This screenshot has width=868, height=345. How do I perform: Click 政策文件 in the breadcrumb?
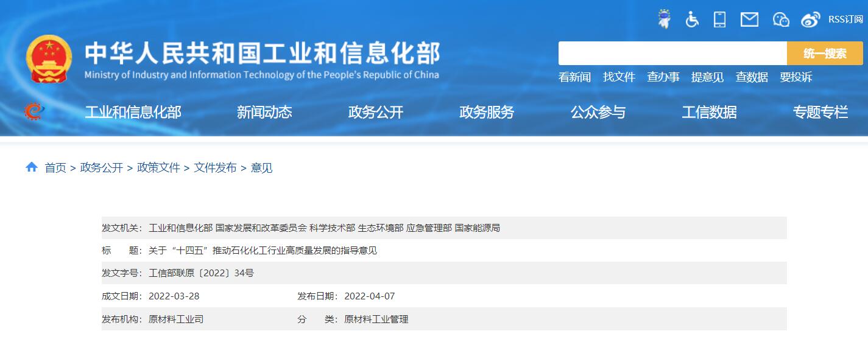coord(158,168)
